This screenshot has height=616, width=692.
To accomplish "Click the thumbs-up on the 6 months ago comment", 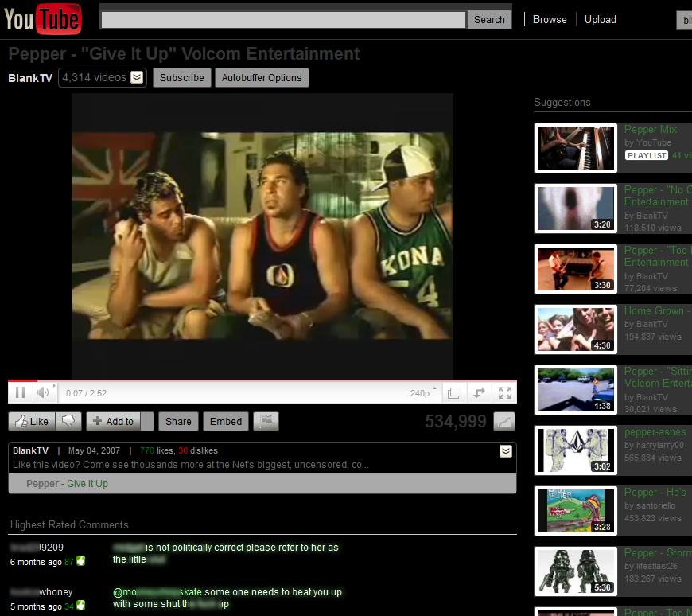I will coord(81,561).
